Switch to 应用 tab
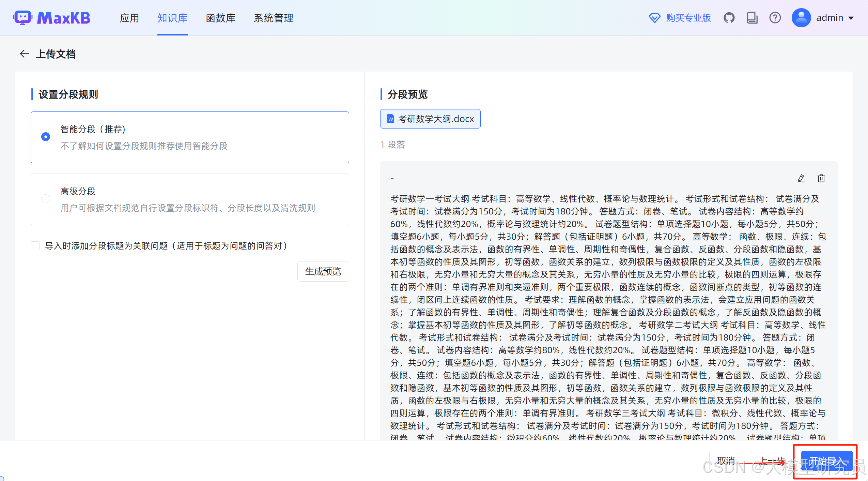868x481 pixels. [x=129, y=18]
